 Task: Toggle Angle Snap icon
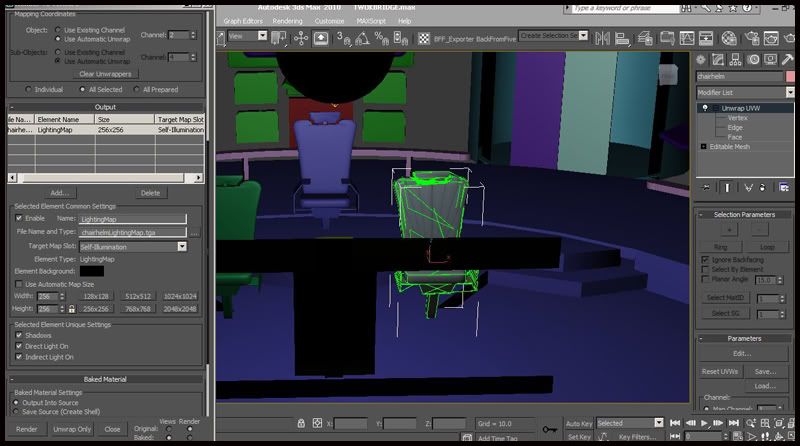[x=362, y=38]
